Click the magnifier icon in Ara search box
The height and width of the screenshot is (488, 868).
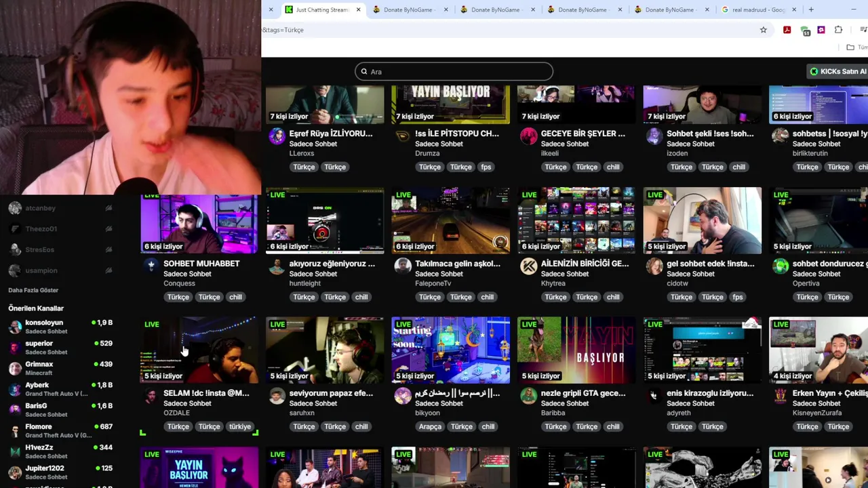[x=364, y=71]
